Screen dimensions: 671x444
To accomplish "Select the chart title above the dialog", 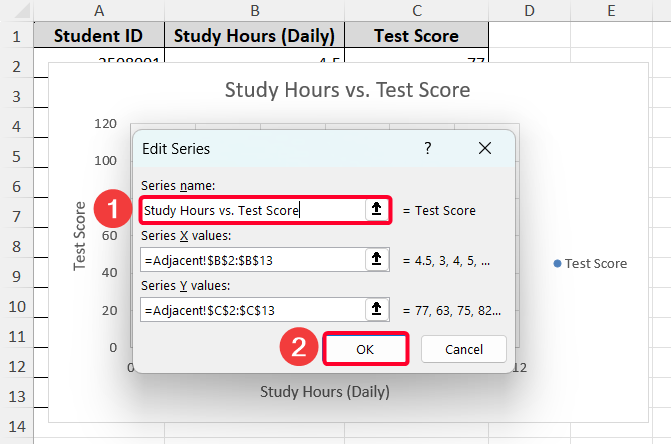I will click(x=347, y=90).
